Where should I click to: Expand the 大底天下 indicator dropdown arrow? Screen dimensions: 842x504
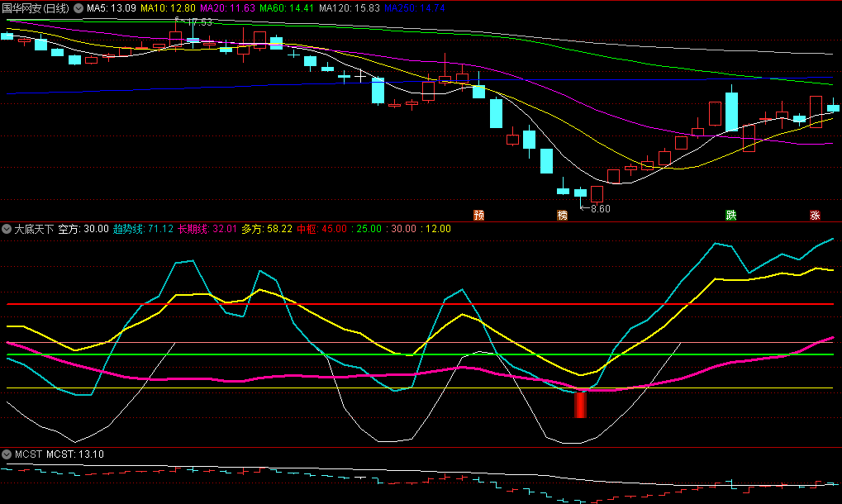click(7, 229)
